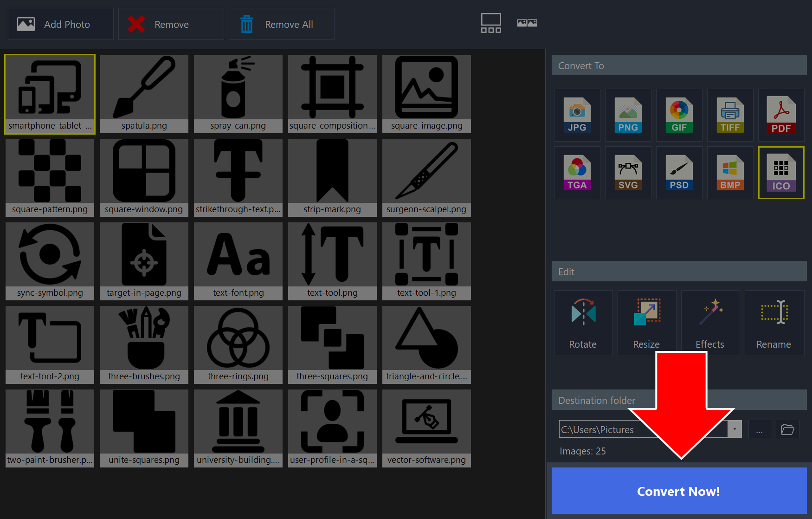Click the Remove button
Viewport: 812px width, 519px height.
[x=171, y=24]
